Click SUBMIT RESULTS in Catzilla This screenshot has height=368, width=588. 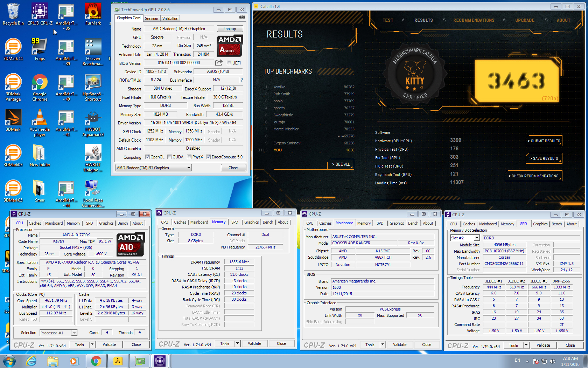544,141
